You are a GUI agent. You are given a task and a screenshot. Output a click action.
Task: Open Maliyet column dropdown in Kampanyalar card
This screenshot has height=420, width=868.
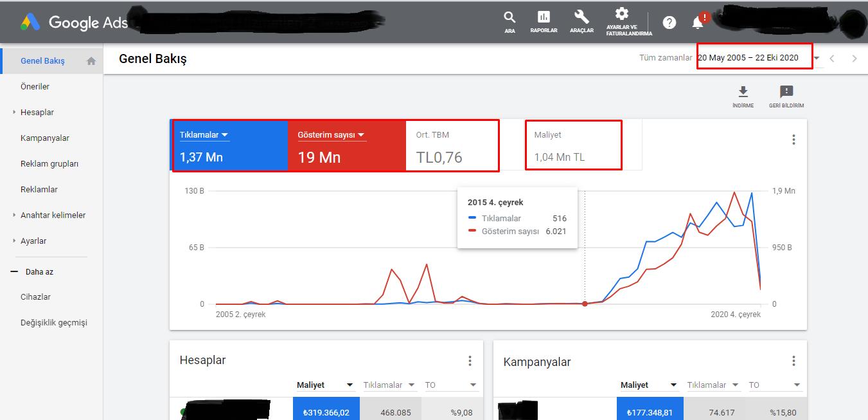point(650,385)
